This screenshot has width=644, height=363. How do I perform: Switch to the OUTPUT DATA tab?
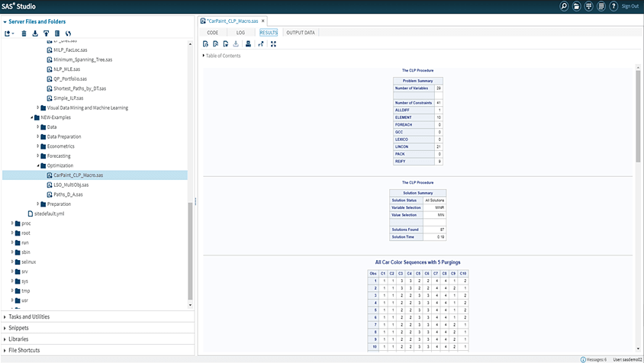coord(301,33)
